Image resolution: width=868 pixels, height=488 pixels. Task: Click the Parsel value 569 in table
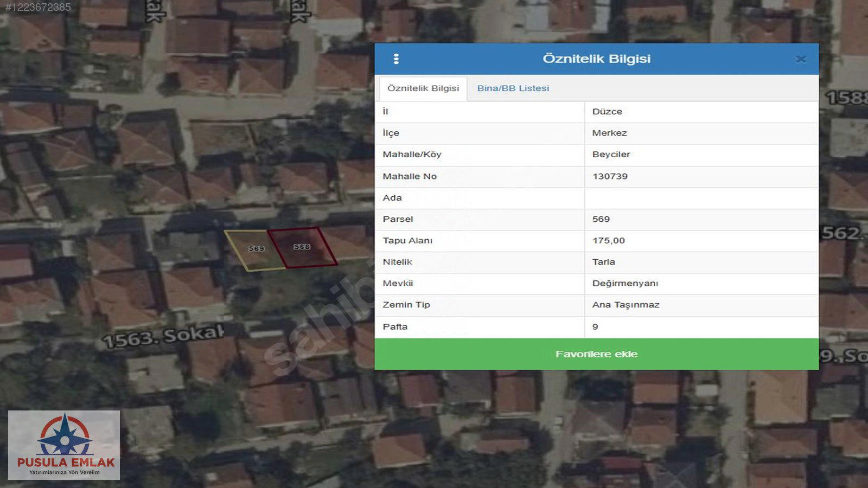(601, 219)
